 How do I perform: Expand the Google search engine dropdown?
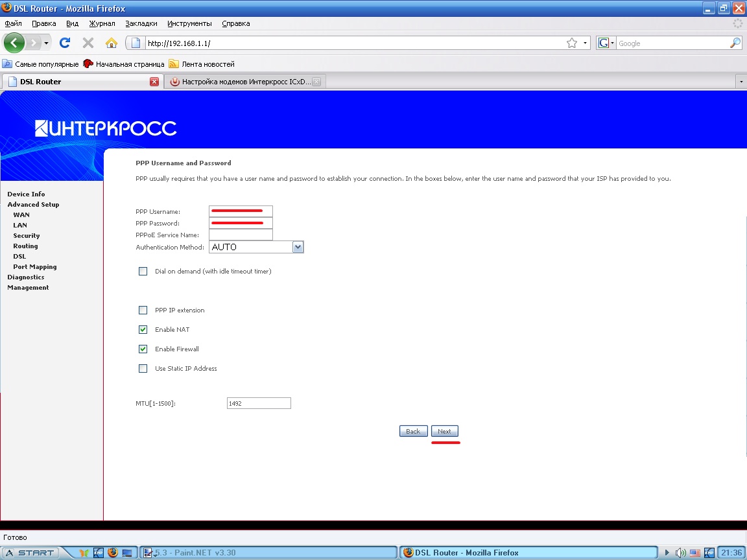point(606,43)
